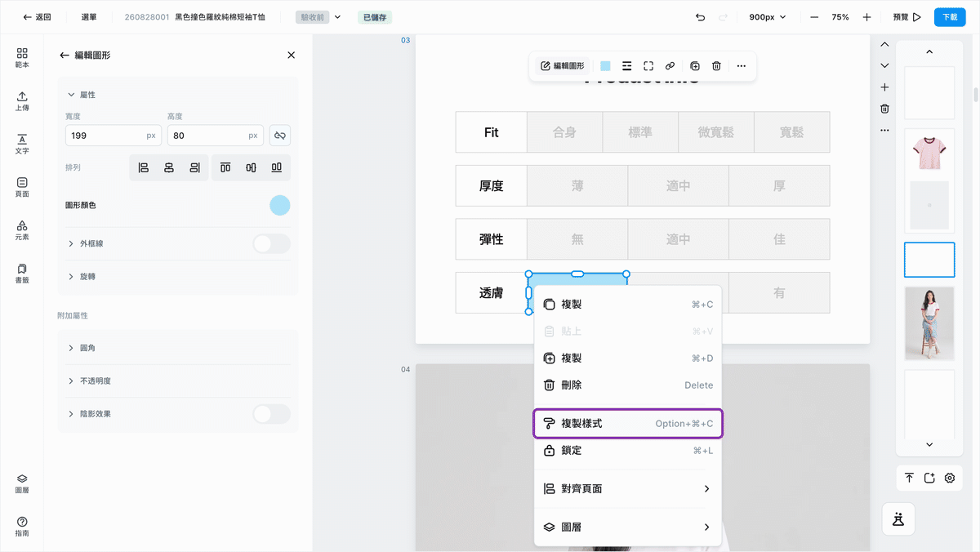Open the 書籤 bookmarks sidebar panel

pyautogui.click(x=22, y=274)
